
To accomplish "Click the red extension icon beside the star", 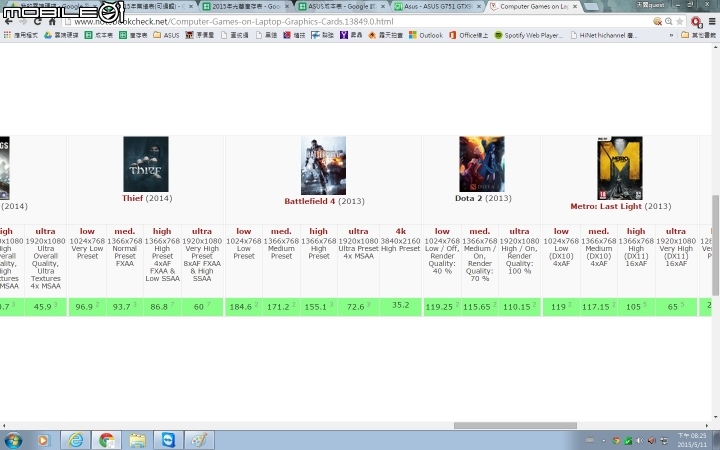I will pos(696,22).
